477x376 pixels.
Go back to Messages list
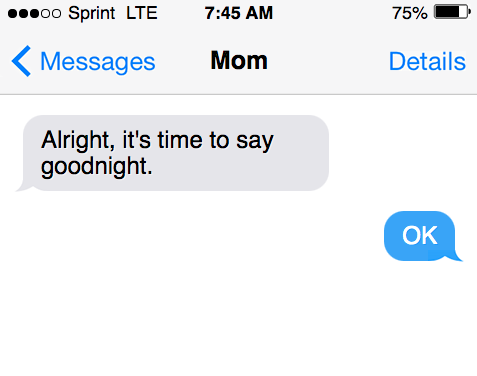pyautogui.click(x=83, y=61)
